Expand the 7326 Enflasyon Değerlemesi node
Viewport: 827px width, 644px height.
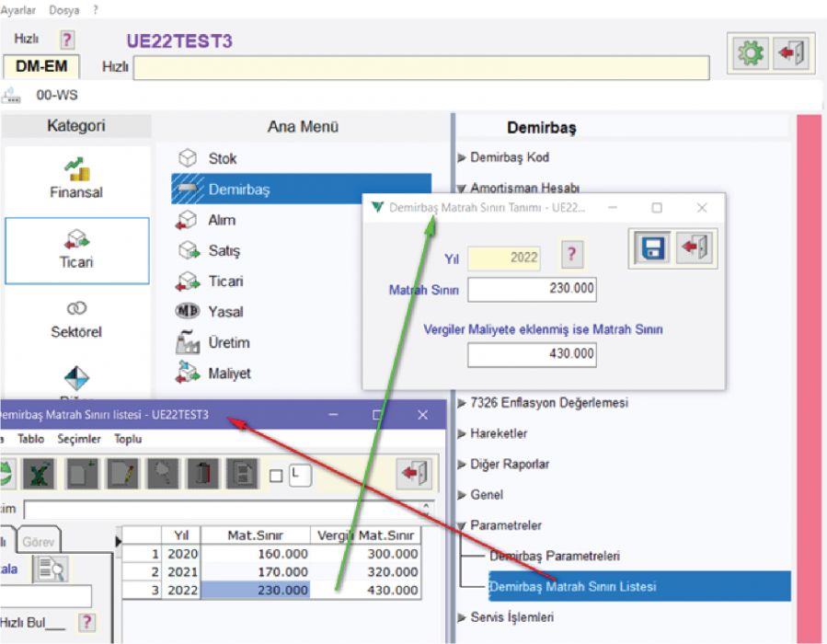click(x=462, y=402)
